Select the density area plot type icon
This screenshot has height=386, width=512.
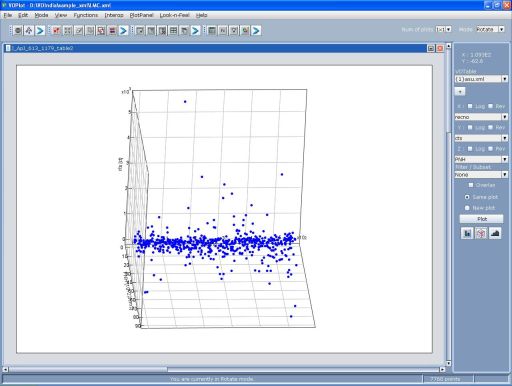tap(495, 233)
